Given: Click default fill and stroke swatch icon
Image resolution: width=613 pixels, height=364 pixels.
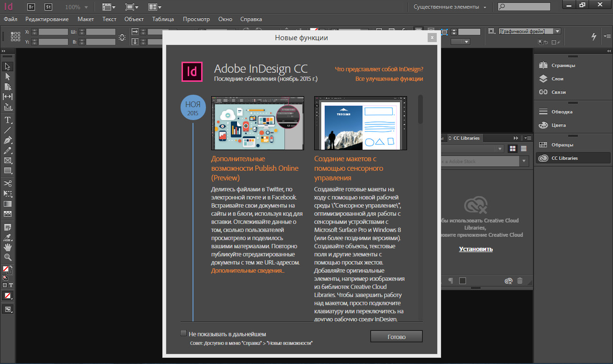Looking at the screenshot, I should (x=5, y=277).
